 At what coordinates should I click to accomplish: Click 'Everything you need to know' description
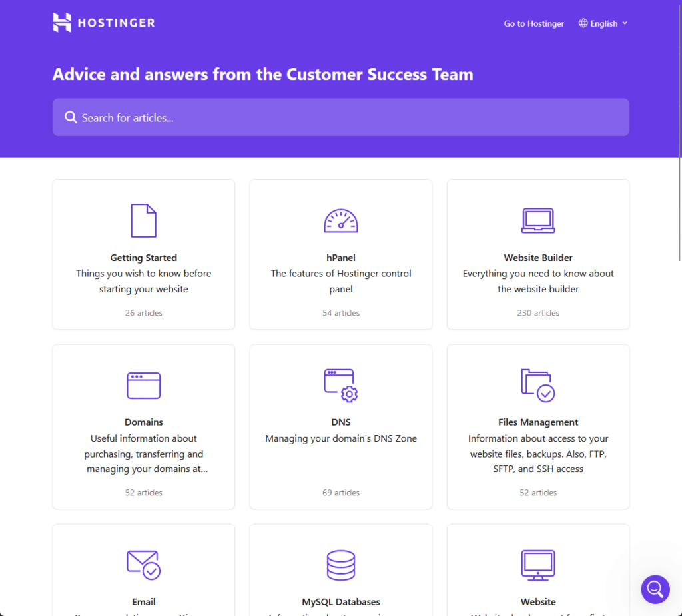[538, 281]
